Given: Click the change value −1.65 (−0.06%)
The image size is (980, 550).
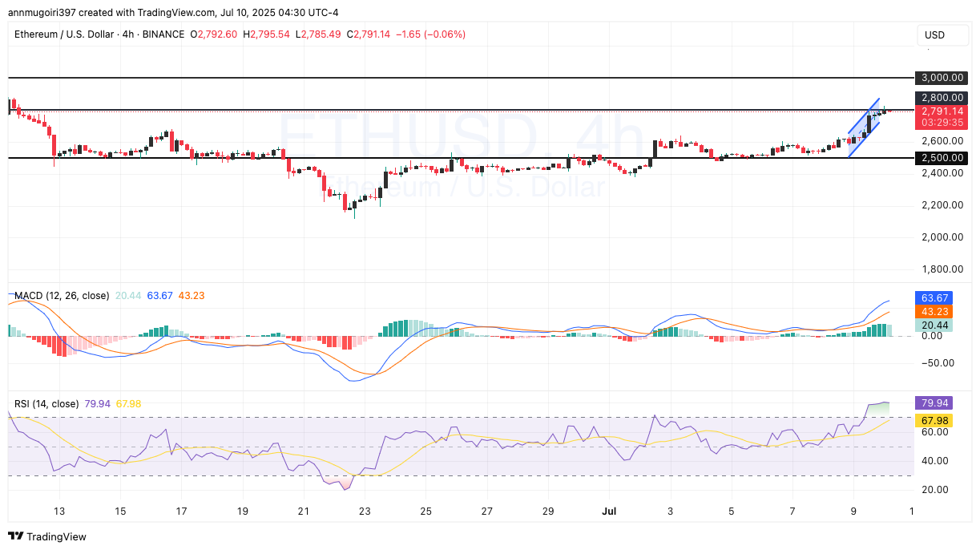Looking at the screenshot, I should [x=431, y=34].
